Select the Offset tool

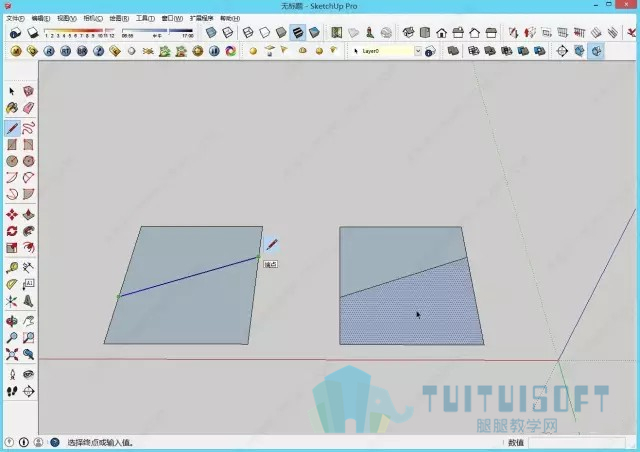pos(28,247)
